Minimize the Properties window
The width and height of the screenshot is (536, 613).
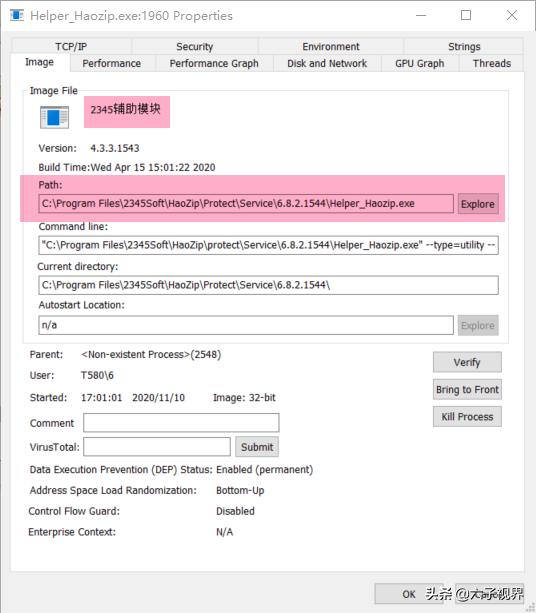(x=421, y=16)
